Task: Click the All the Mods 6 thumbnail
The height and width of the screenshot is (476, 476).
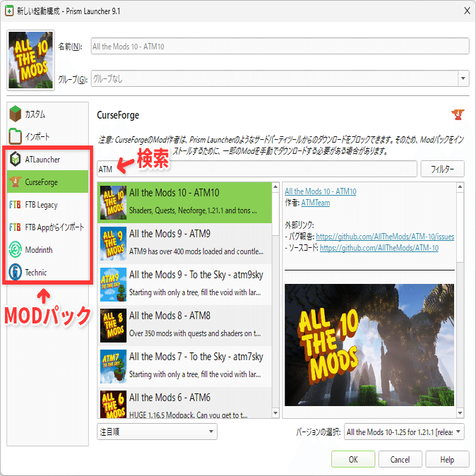Action: 113,404
